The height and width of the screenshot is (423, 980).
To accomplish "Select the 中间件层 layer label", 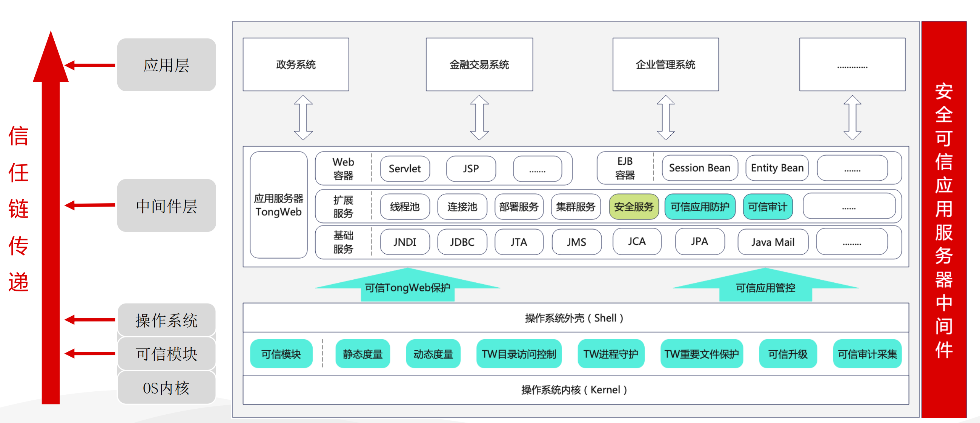I will point(167,205).
